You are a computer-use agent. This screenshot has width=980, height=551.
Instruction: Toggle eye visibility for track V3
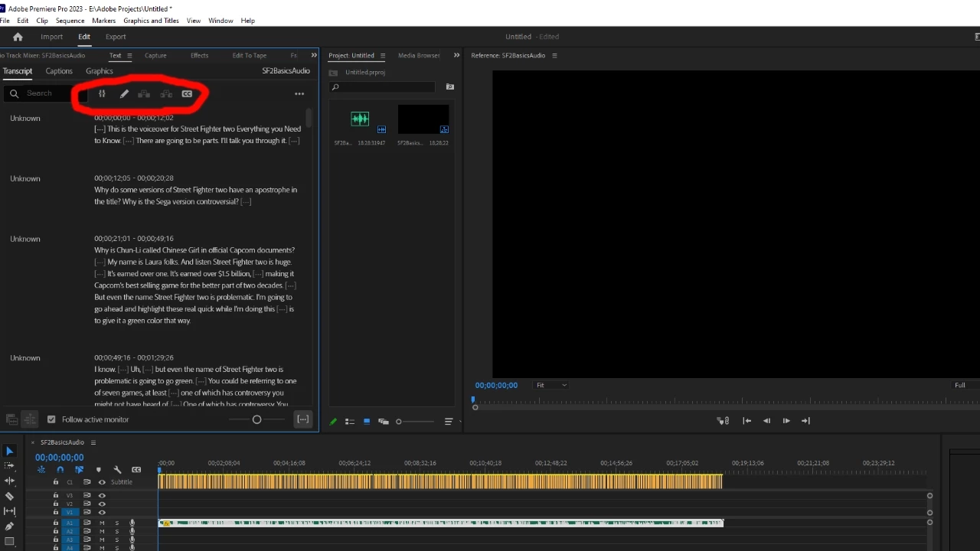click(x=102, y=496)
